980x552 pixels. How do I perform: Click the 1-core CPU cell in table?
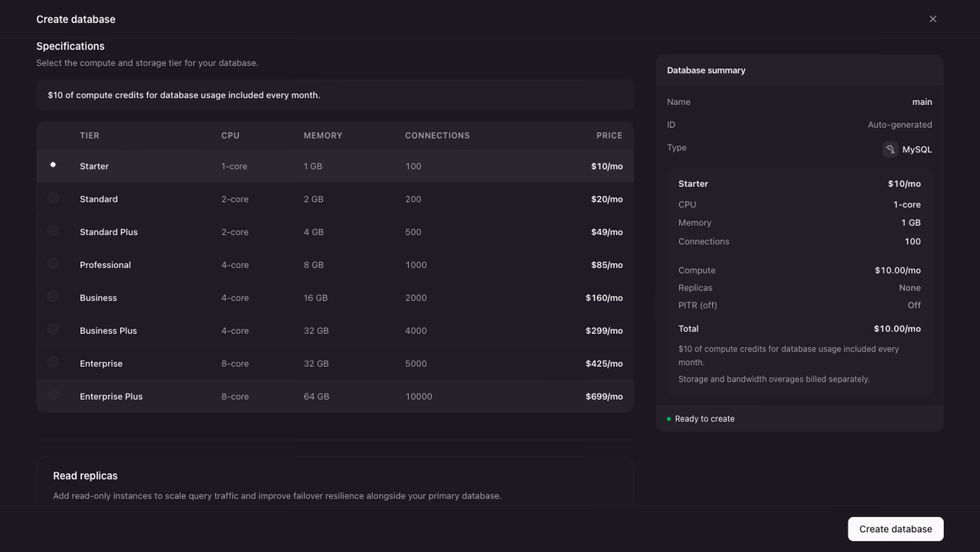[x=234, y=166]
